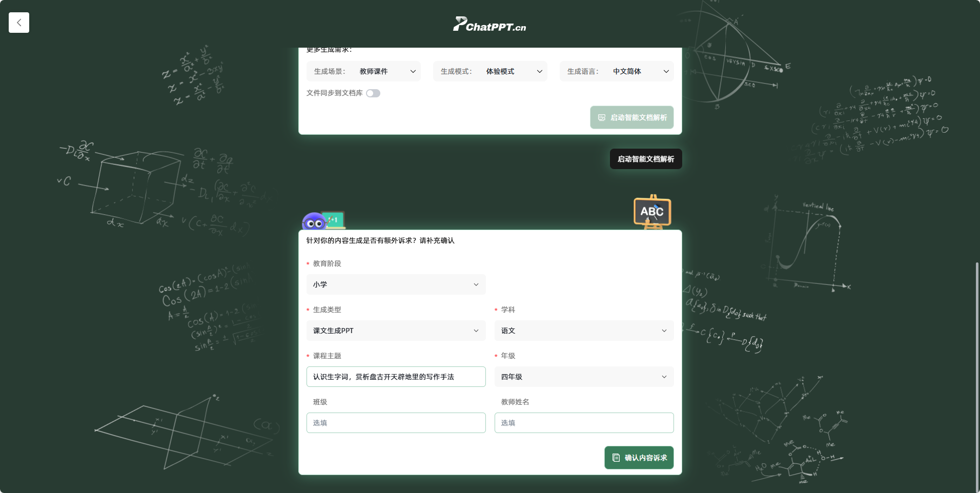Click the purple mascot avatar icon
980x493 pixels.
tap(314, 222)
